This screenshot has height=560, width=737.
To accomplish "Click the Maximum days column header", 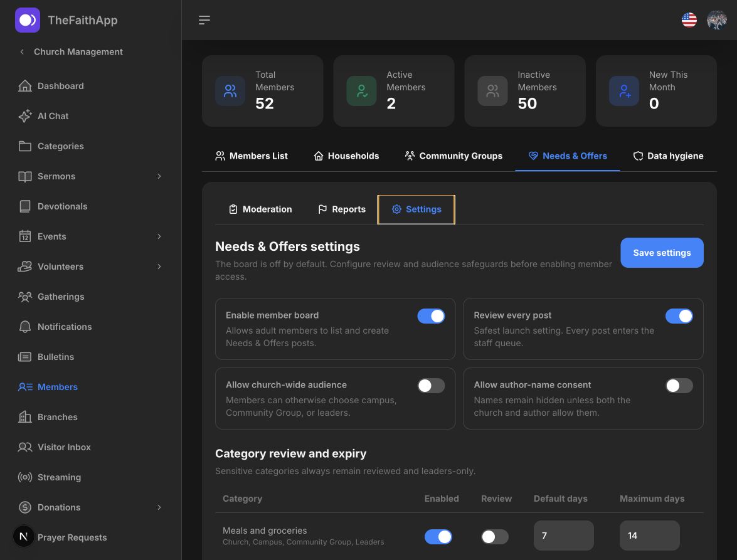I will (652, 499).
